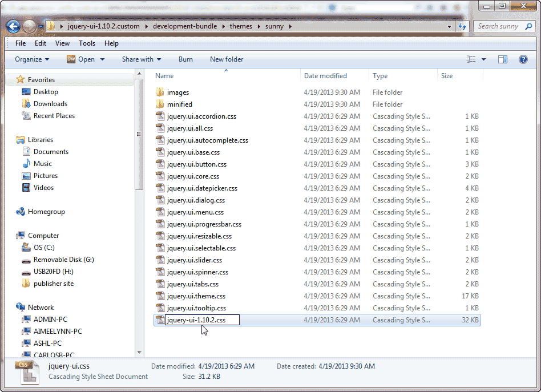
Task: Expand arrow after sunny breadcrumb
Action: click(290, 26)
